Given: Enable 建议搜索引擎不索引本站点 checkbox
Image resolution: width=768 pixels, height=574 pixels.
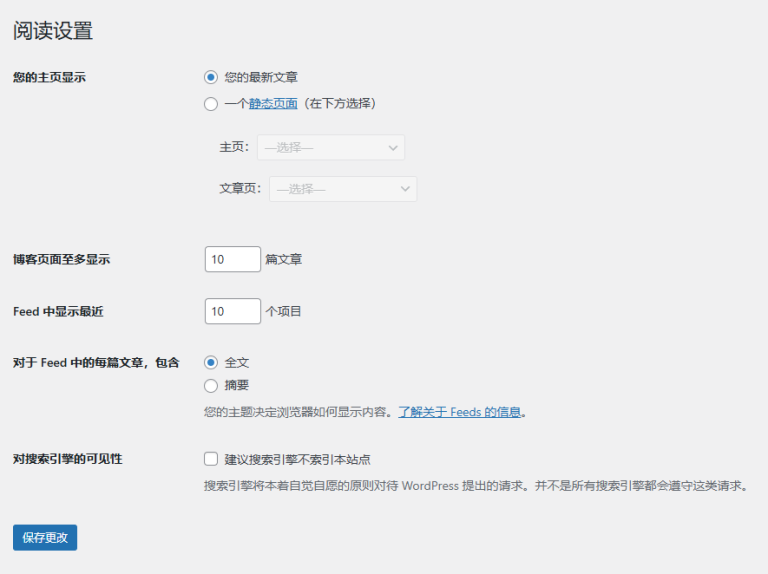Looking at the screenshot, I should click(x=211, y=459).
